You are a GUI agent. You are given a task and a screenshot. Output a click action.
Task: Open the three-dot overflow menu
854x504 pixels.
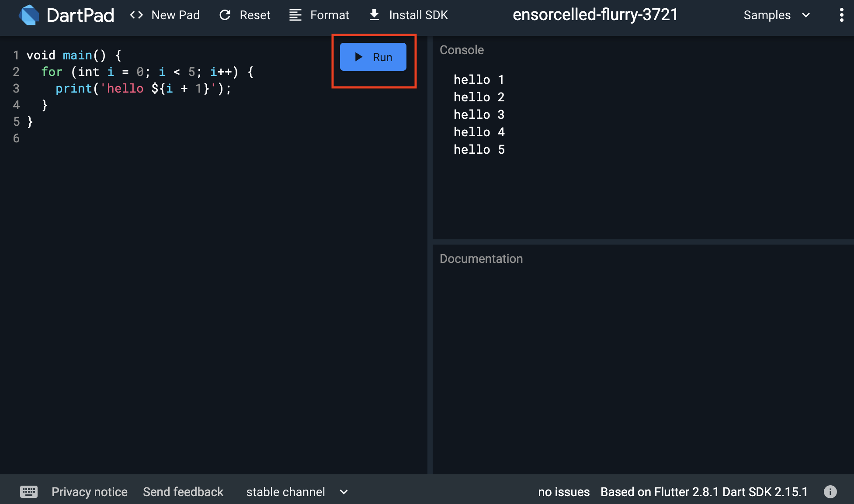pyautogui.click(x=841, y=15)
